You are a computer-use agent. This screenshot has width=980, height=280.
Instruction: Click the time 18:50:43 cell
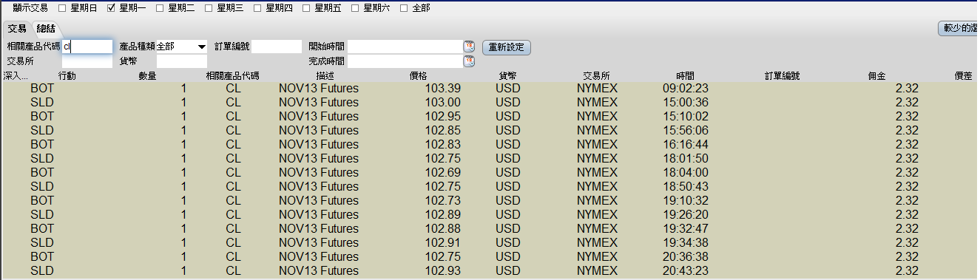click(686, 186)
